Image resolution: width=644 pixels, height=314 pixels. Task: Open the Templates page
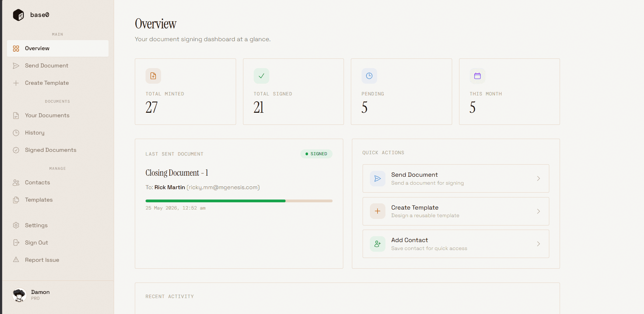click(x=58, y=200)
